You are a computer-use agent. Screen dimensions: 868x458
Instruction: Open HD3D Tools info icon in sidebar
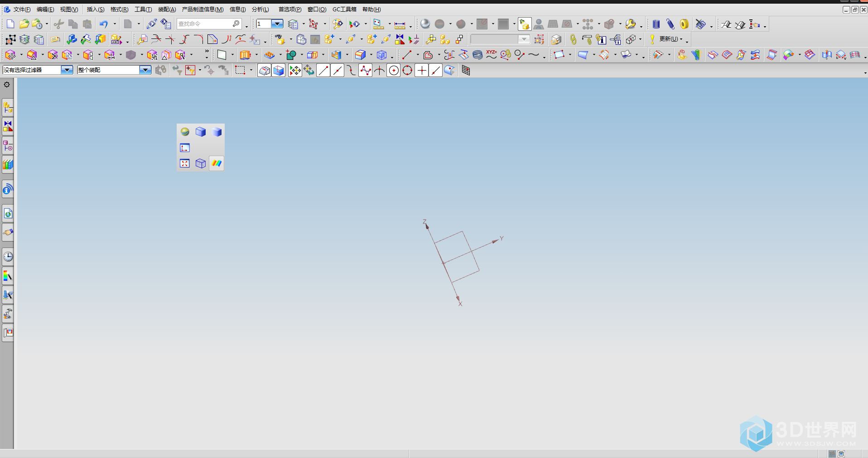(8, 189)
